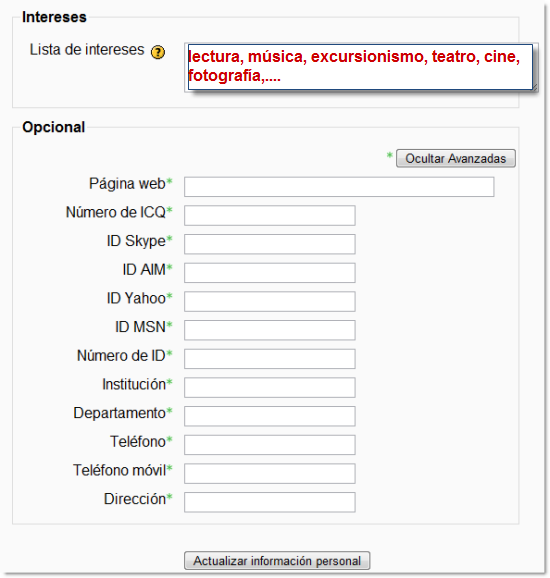Select the ID AIM input box
Screen dimensions: 550x578
click(270, 273)
